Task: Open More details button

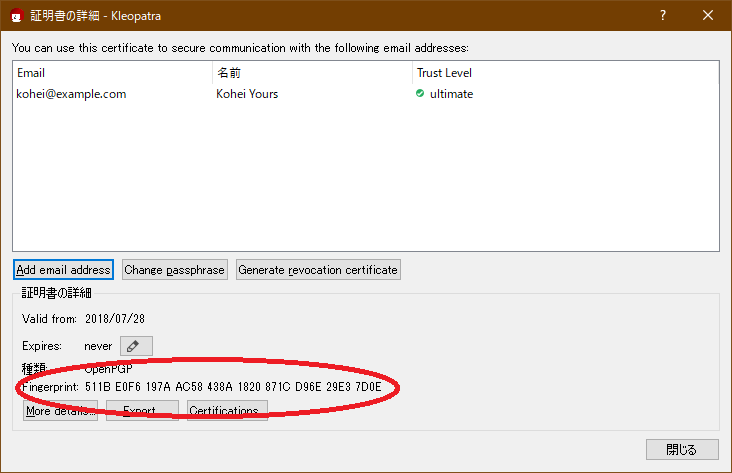Action: click(x=60, y=410)
